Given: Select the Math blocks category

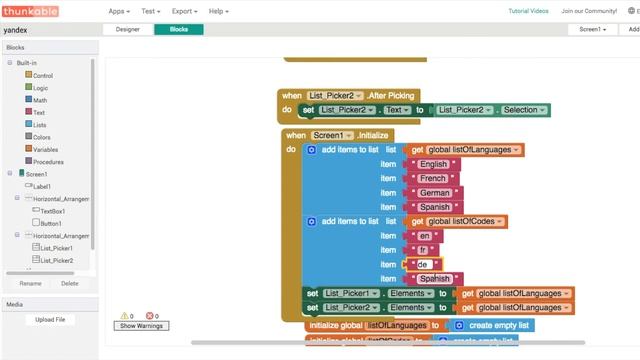Looking at the screenshot, I should (36, 100).
